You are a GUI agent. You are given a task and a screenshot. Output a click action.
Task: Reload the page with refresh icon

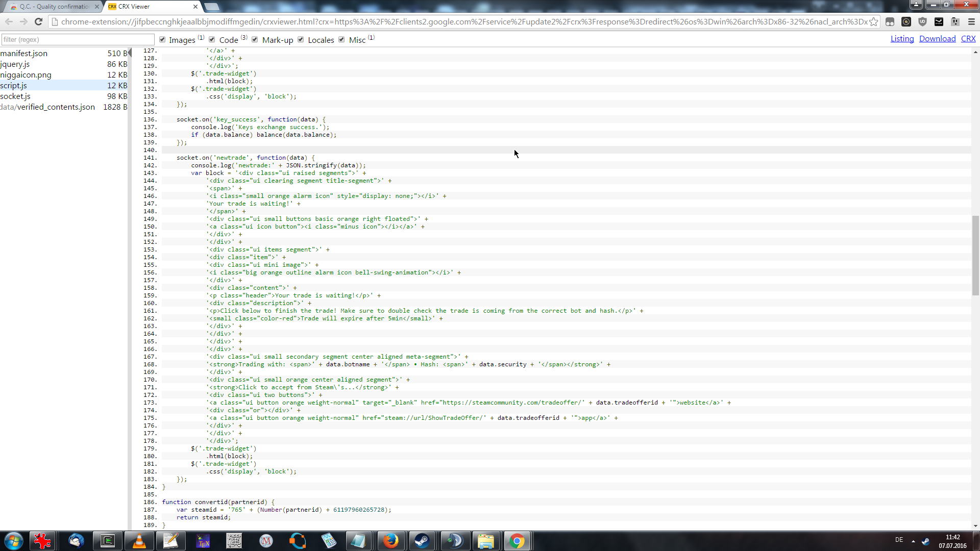point(38,21)
